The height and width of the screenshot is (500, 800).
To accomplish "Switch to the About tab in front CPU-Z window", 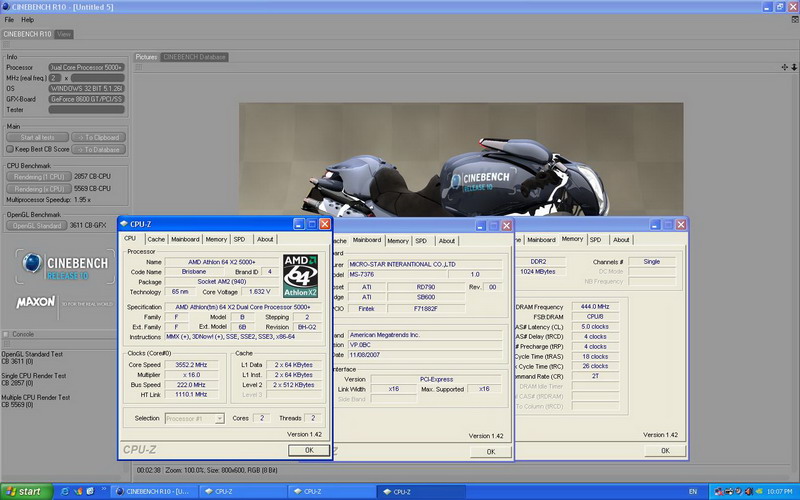I will click(x=265, y=239).
